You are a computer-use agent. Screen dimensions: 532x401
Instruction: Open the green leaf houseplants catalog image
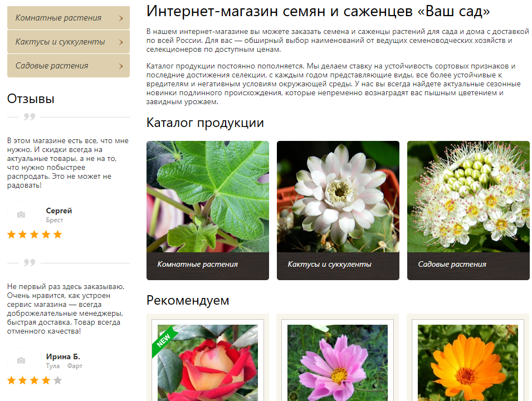(x=207, y=196)
